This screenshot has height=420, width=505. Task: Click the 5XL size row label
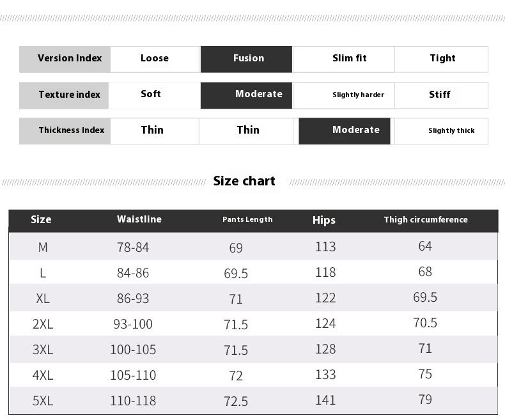click(x=43, y=401)
